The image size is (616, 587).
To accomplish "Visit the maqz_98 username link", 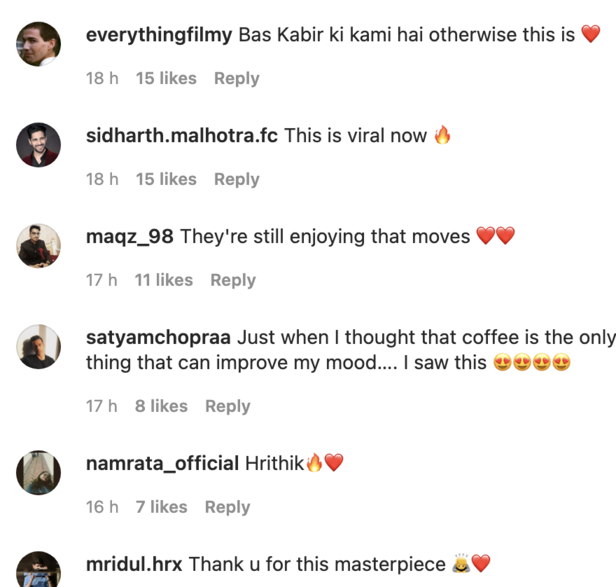I will click(x=130, y=236).
